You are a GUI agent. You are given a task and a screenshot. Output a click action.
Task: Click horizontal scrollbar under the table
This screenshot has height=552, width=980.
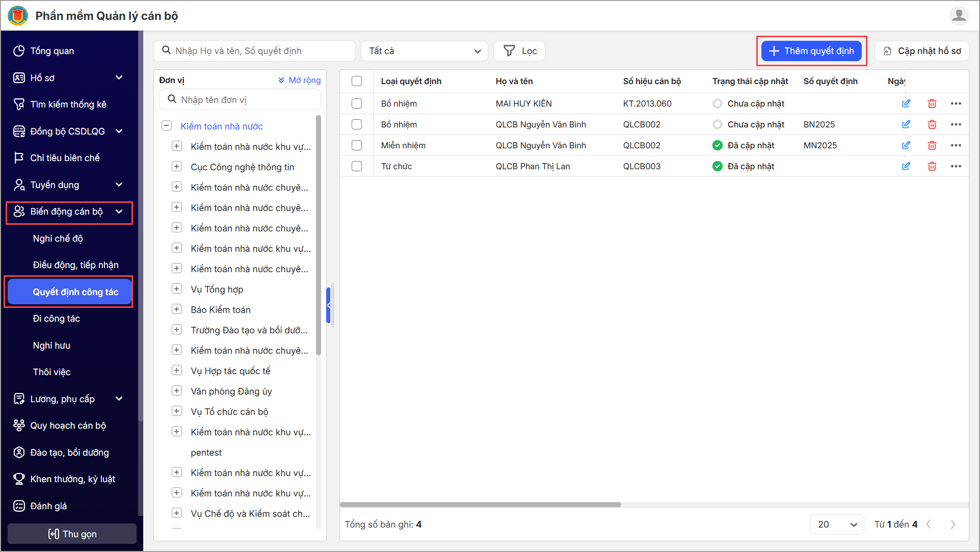pyautogui.click(x=480, y=505)
